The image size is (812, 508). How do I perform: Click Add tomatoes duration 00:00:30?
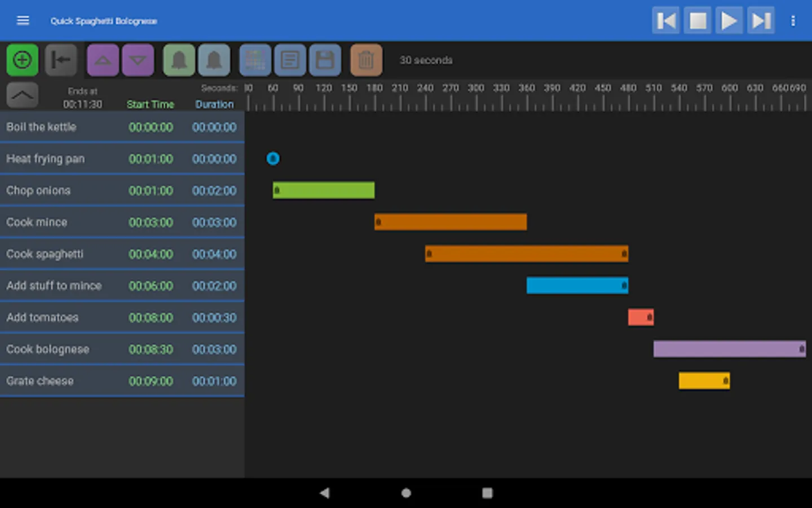pyautogui.click(x=214, y=318)
